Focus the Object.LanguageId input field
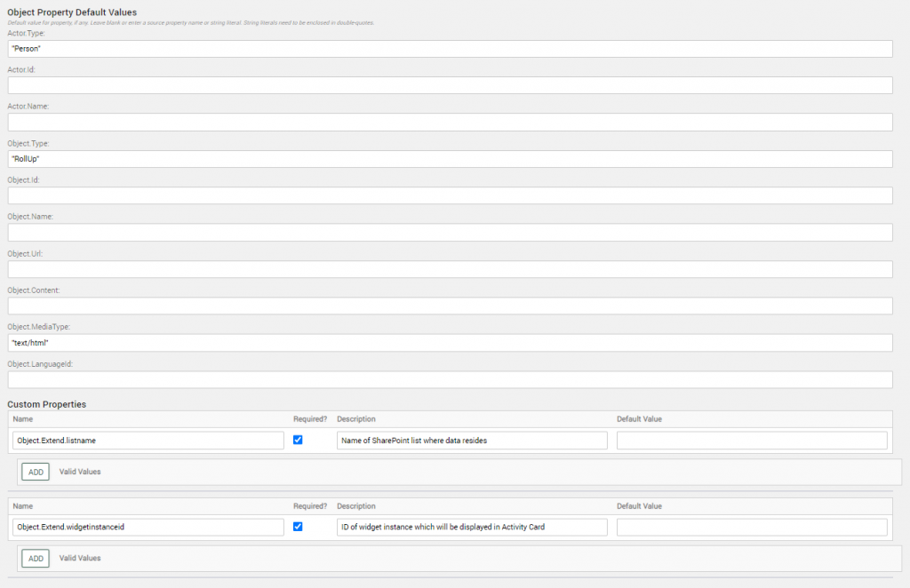 point(450,379)
